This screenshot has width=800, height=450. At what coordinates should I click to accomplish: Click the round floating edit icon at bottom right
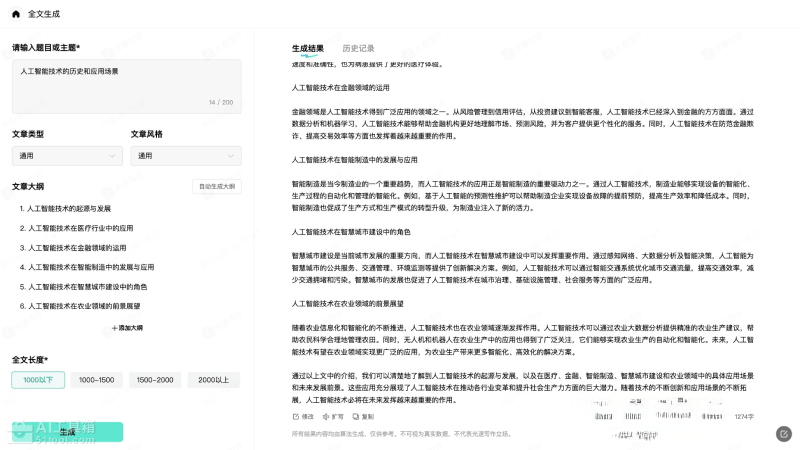coord(784,433)
